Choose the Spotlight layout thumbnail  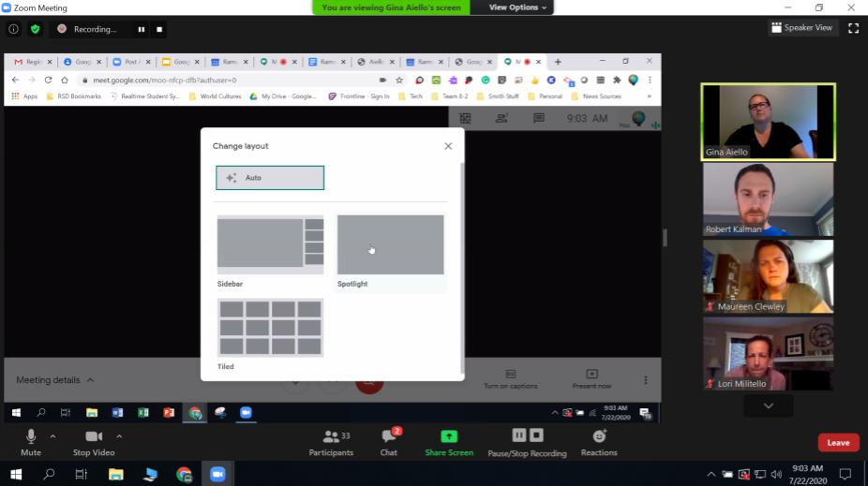[x=390, y=244]
